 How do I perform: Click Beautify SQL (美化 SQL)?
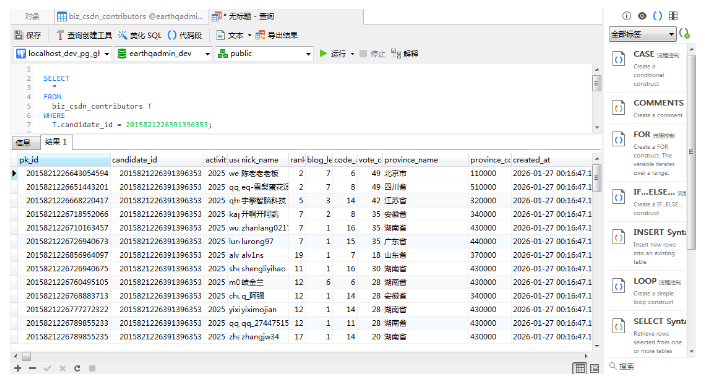point(140,35)
